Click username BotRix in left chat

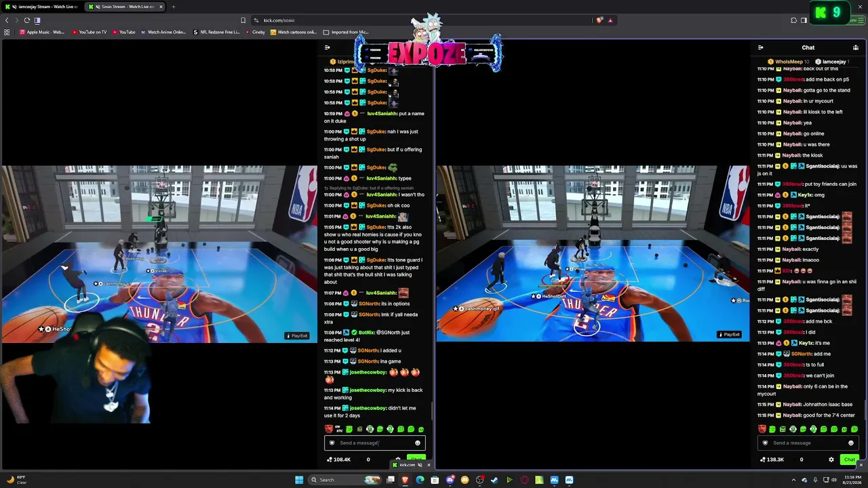366,333
